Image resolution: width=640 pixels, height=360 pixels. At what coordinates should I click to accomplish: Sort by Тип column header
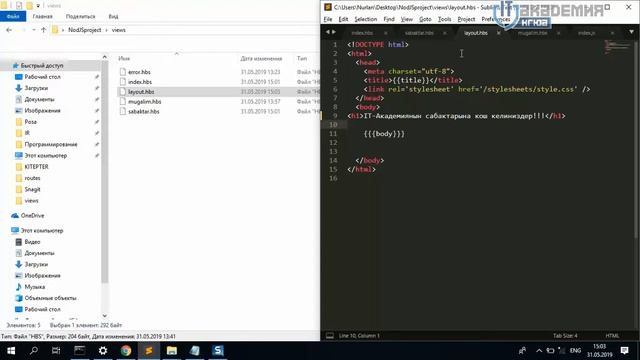302,58
